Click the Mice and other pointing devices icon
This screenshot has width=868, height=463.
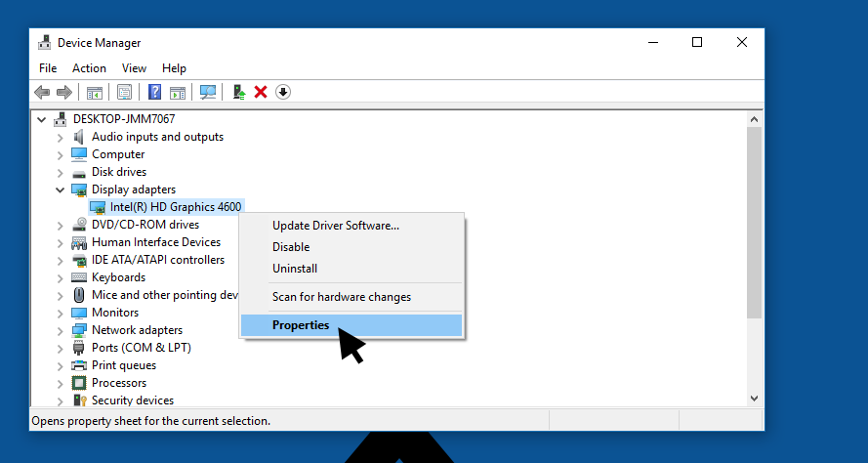pyautogui.click(x=79, y=295)
